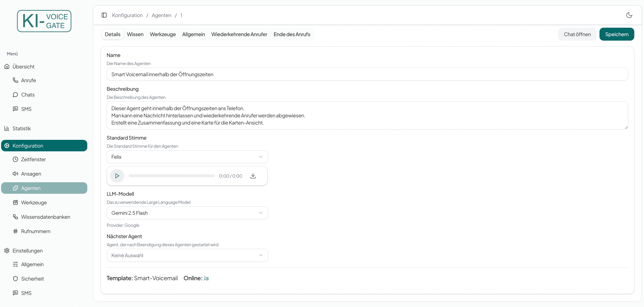
Task: Click the Ansagen speaker icon
Action: tap(15, 174)
